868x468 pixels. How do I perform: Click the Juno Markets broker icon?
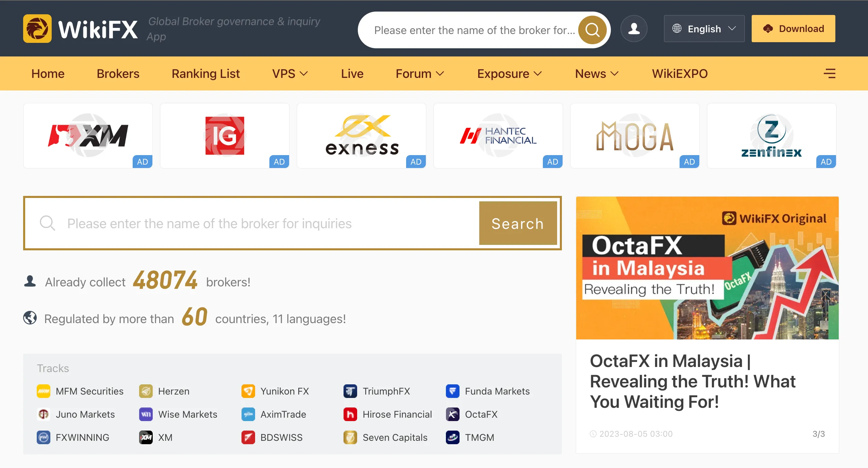point(44,414)
